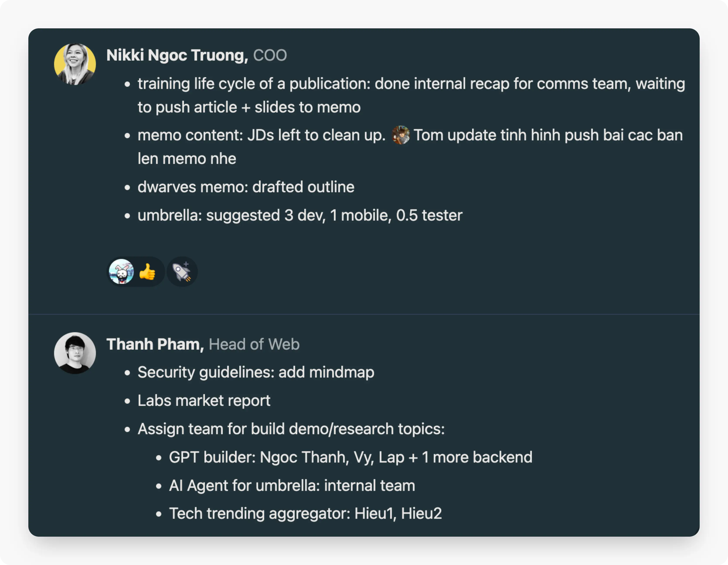Click the training life cycle of a publication bullet

[411, 95]
